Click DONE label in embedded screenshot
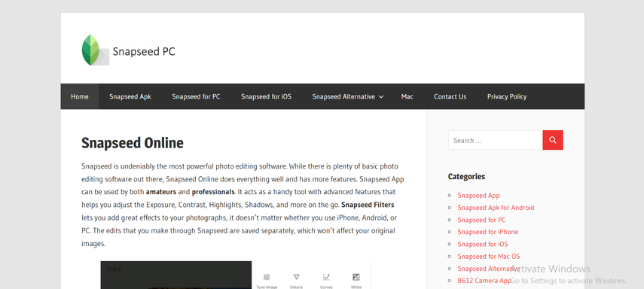 coord(114,269)
